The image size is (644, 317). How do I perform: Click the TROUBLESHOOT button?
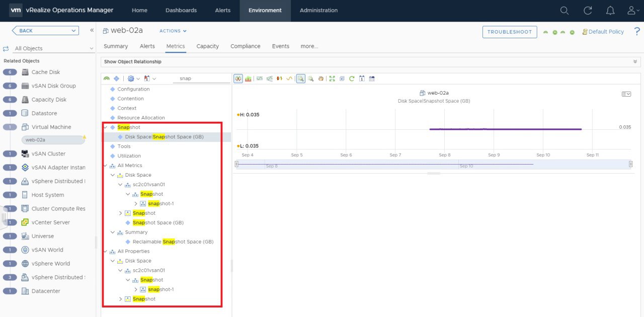[510, 32]
